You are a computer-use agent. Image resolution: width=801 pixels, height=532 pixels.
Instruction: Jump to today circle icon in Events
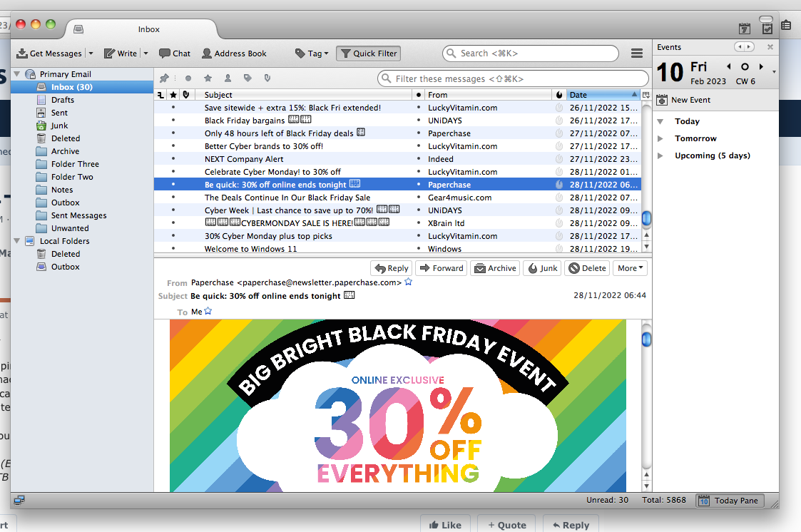745,66
